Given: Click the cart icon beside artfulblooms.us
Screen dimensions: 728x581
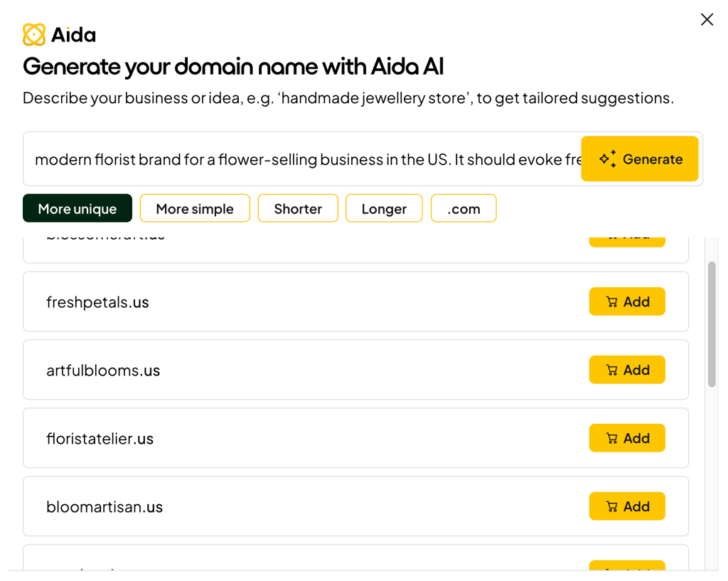Looking at the screenshot, I should (x=612, y=371).
